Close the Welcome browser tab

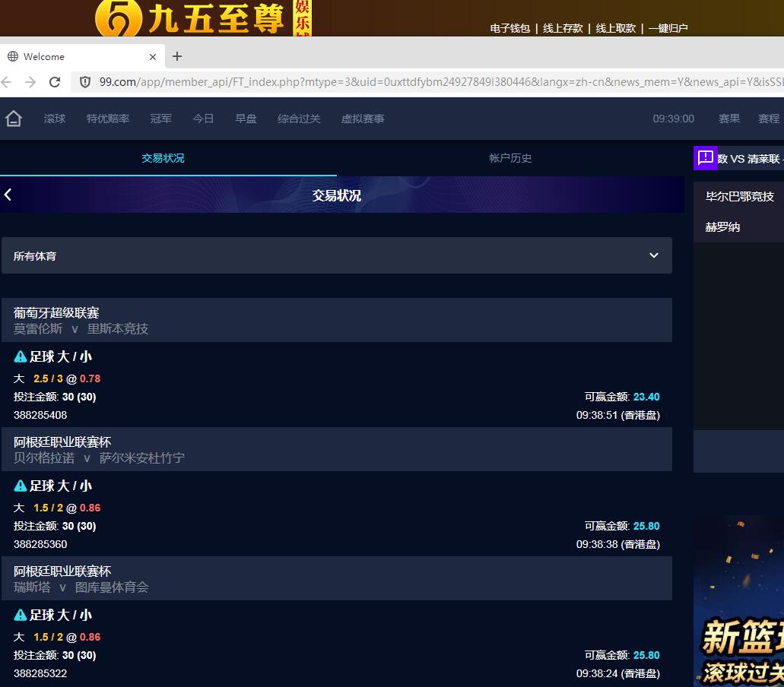[153, 57]
